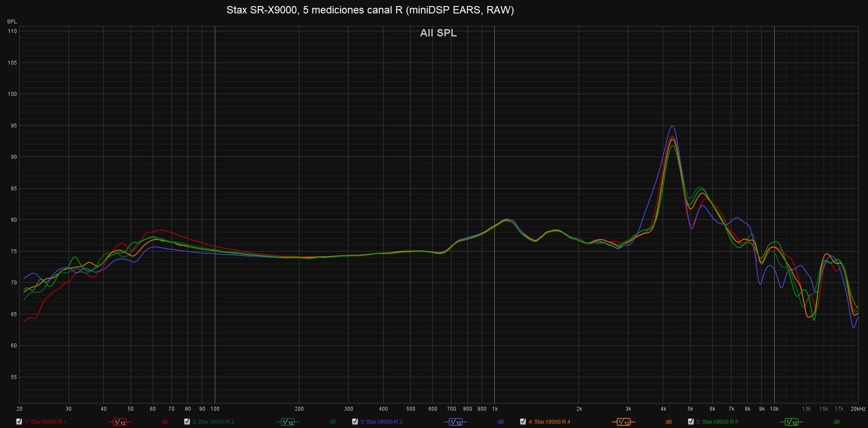
Task: Hide the Stax X9000 R 1 trace
Action: tap(19, 421)
